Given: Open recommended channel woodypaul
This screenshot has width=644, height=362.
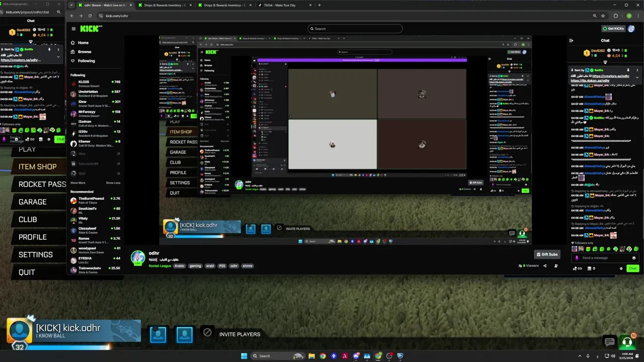Looking at the screenshot, I should [95, 250].
